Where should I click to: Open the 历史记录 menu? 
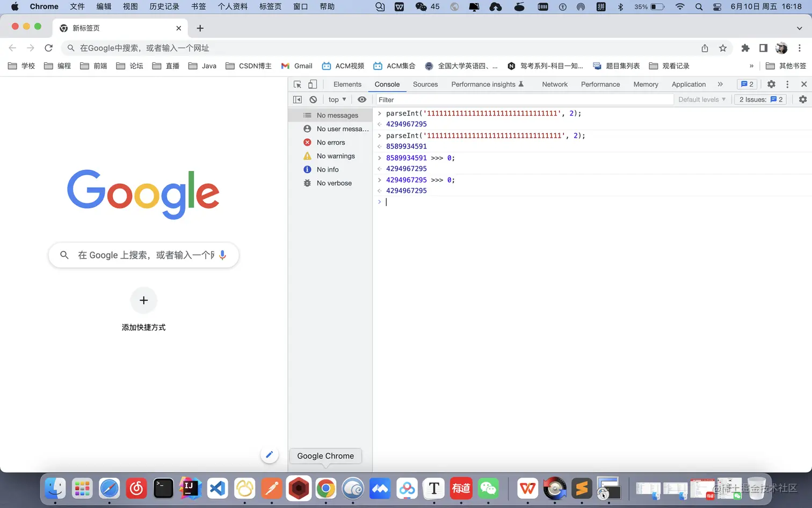pos(164,6)
